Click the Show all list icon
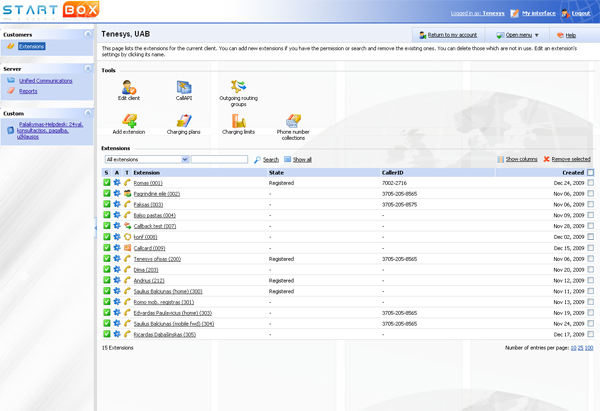The image size is (600, 411). point(287,159)
